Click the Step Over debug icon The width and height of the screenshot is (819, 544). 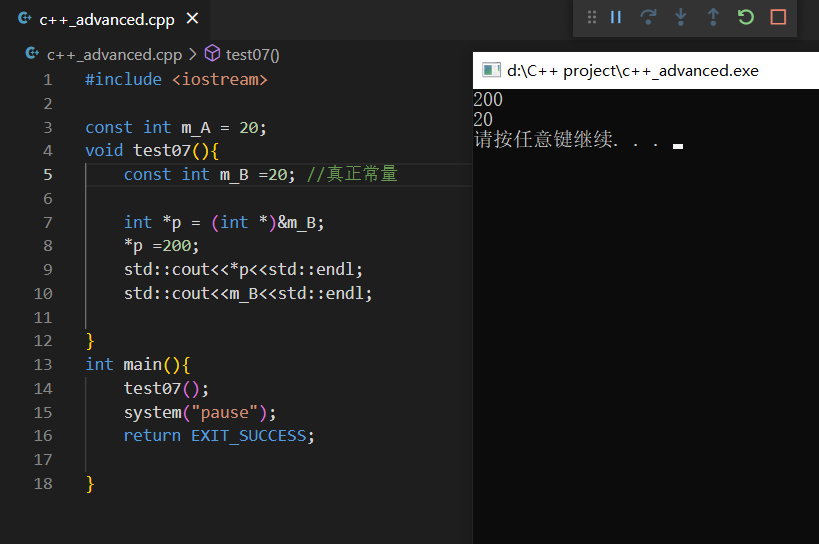tap(648, 17)
